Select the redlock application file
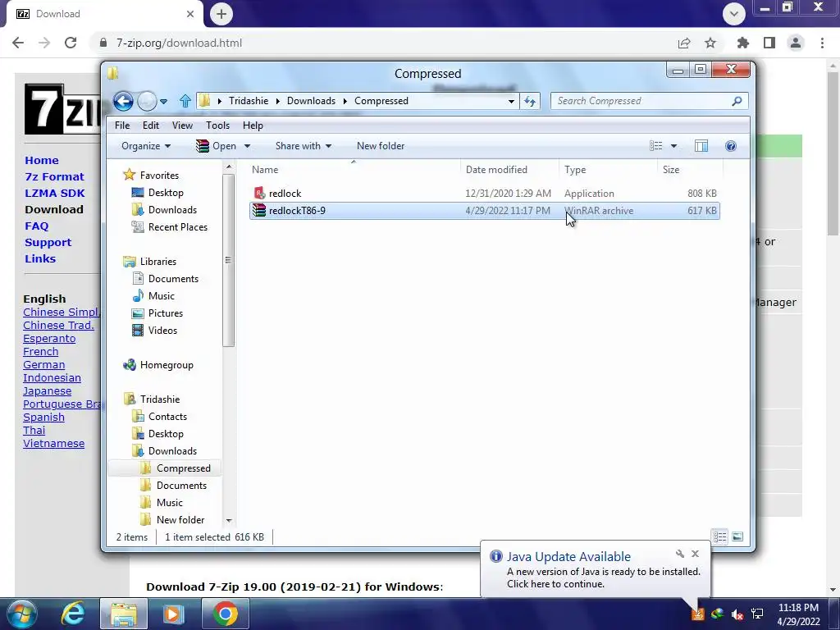The image size is (840, 630). tap(484, 194)
